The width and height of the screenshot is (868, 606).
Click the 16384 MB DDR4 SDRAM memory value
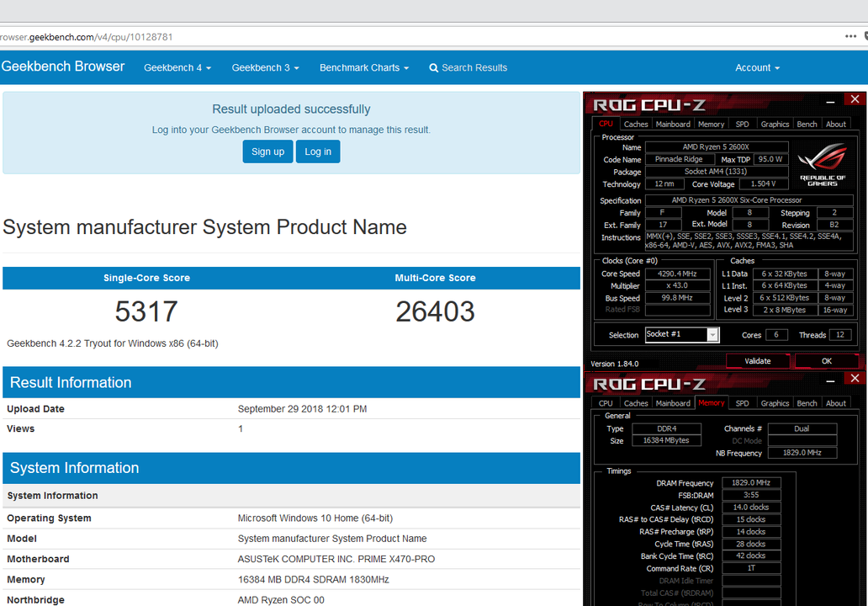click(314, 579)
